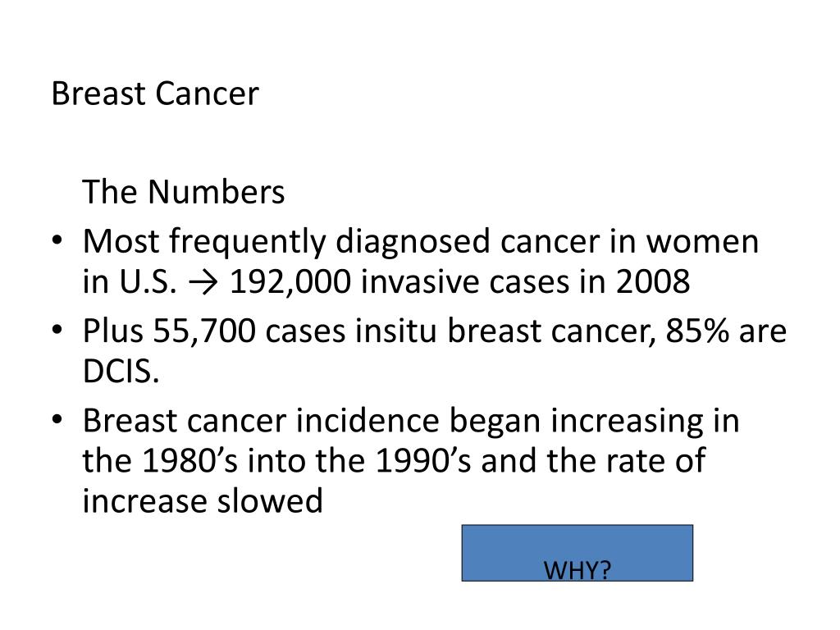Screen dimensions: 840x630
Task: Click the text 1990's
Action: 422,461
